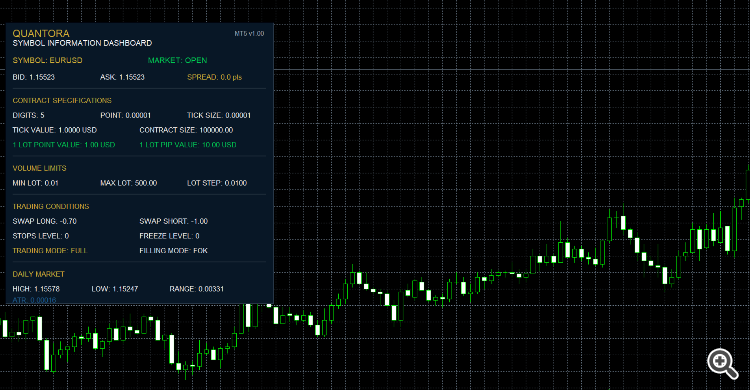Click the partially visible ATR value
Screen dimensions: 750x390
(x=34, y=300)
